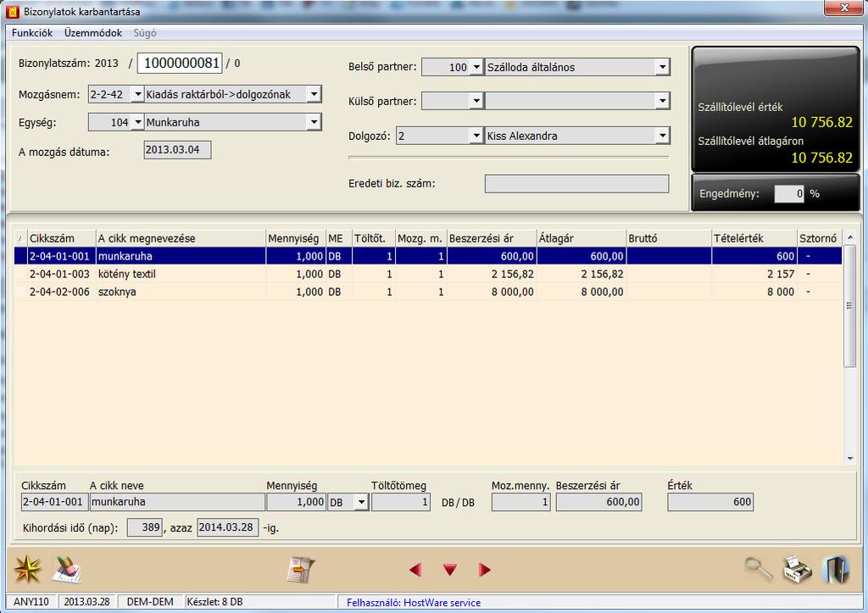
Task: Click the Tételérték column header
Action: [754, 238]
